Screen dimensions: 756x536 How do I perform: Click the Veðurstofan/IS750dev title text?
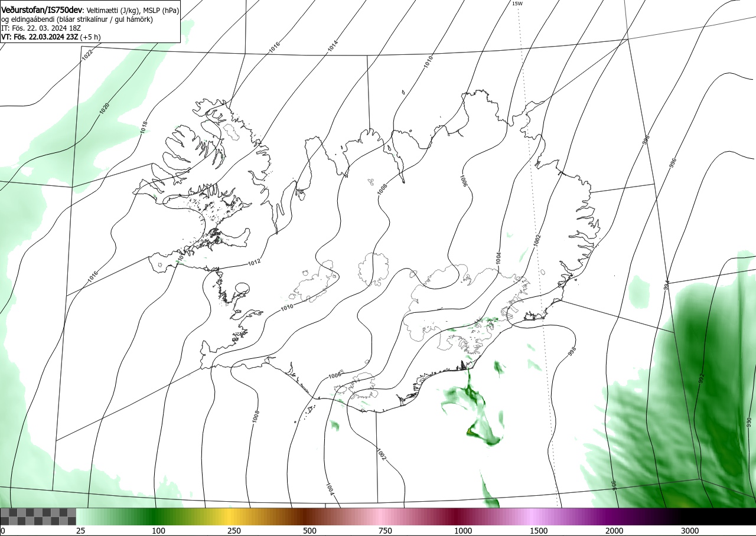43,10
